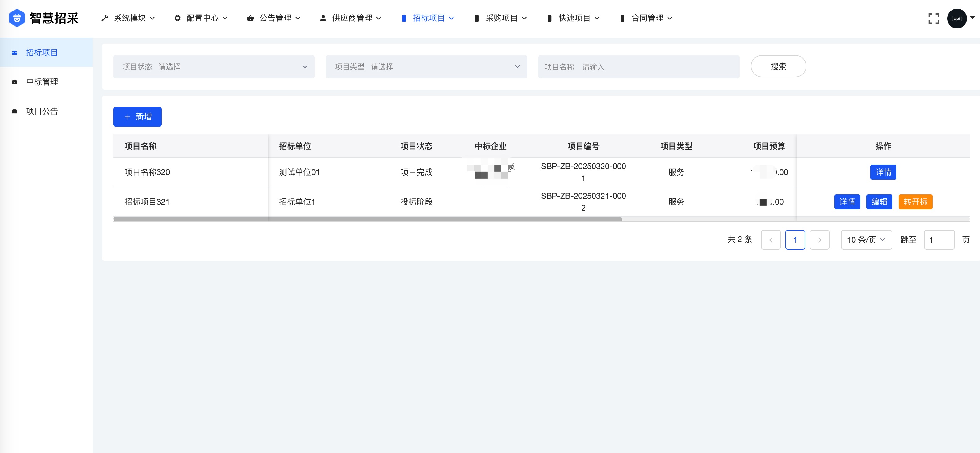Viewport: 980px width, 453px height.
Task: Open the 项目状态 status selector
Action: click(214, 66)
